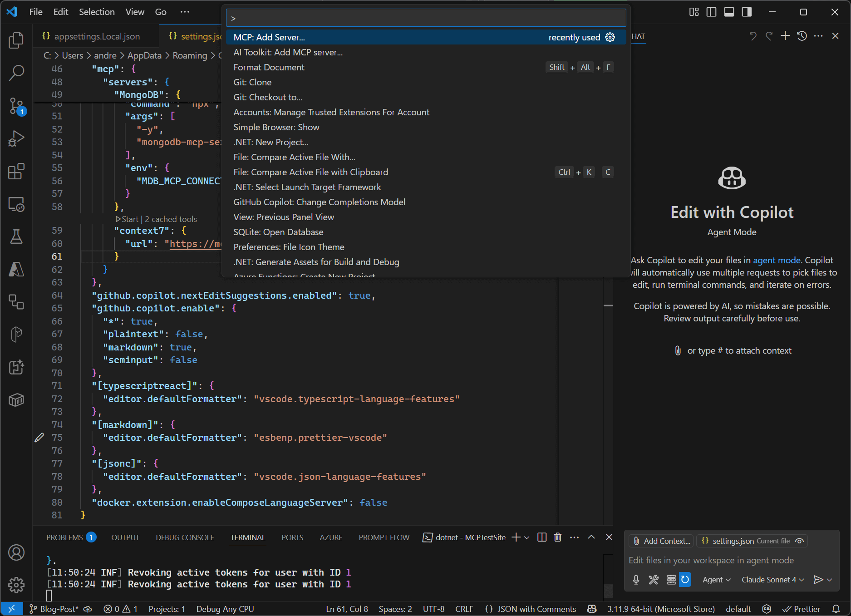Open the Testing flask view
This screenshot has width=851, height=616.
pos(16,237)
